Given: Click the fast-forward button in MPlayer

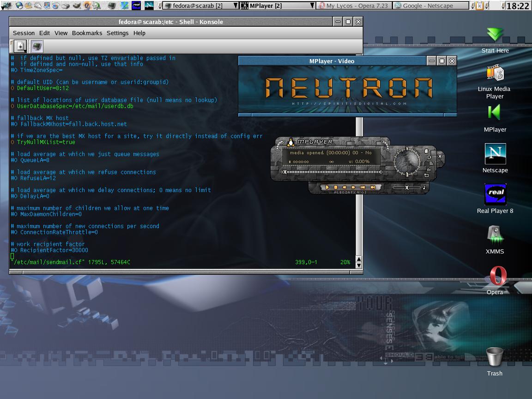Looking at the screenshot, I should coord(353,187).
